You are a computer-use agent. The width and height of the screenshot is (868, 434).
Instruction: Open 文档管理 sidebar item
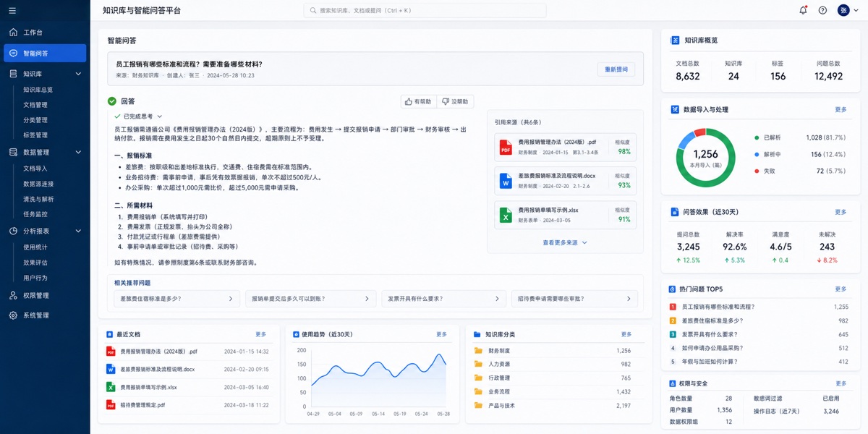tap(35, 105)
